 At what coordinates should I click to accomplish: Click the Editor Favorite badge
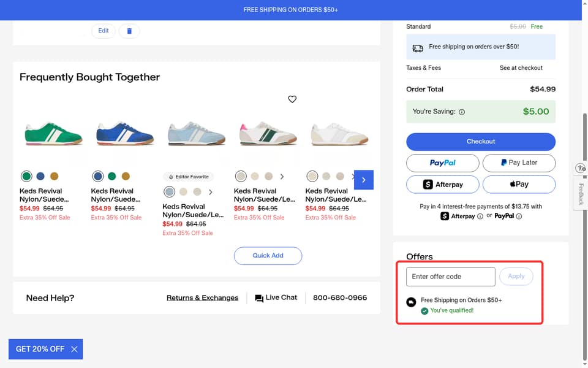(188, 177)
